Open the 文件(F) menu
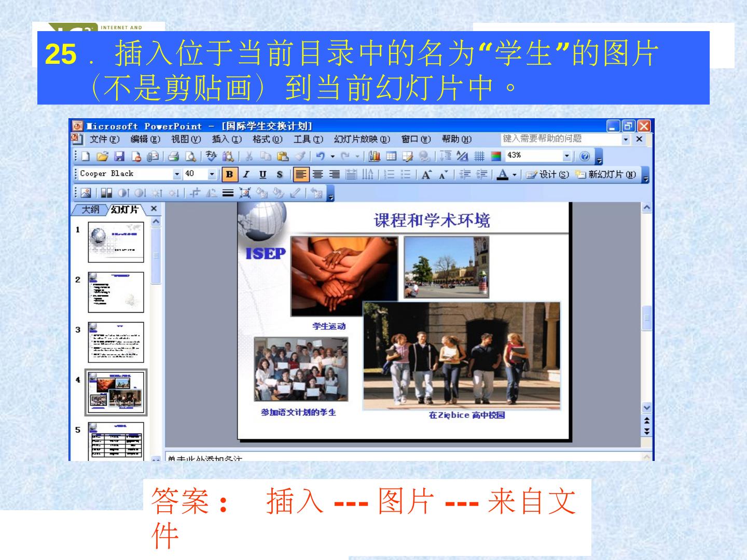747x560 pixels. point(104,139)
